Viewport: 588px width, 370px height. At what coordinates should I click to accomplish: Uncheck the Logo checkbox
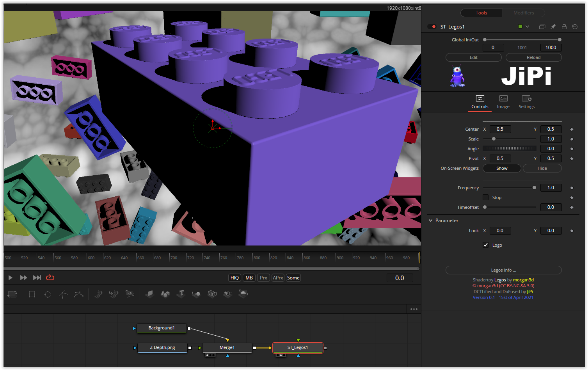click(x=485, y=245)
